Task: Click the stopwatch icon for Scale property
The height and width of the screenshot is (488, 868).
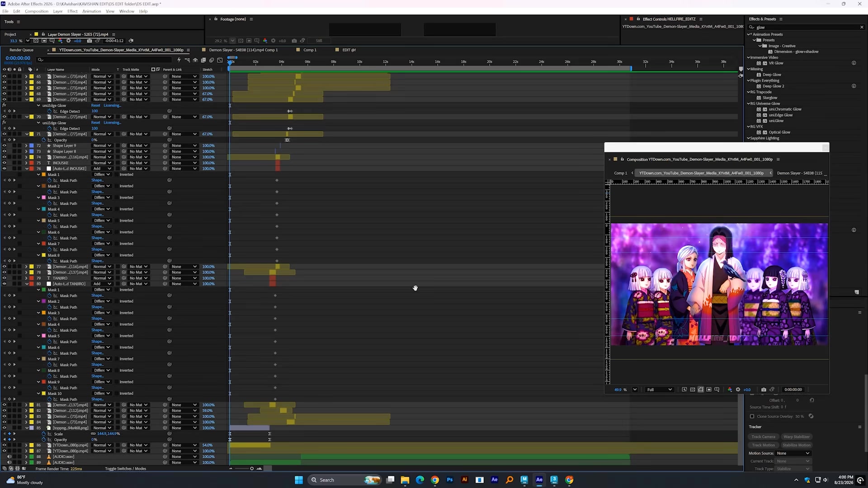Action: pyautogui.click(x=44, y=434)
